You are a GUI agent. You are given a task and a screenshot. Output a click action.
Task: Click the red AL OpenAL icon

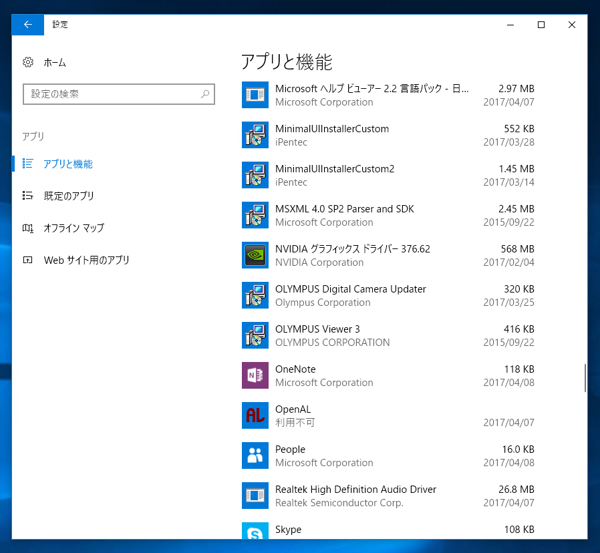[255, 416]
